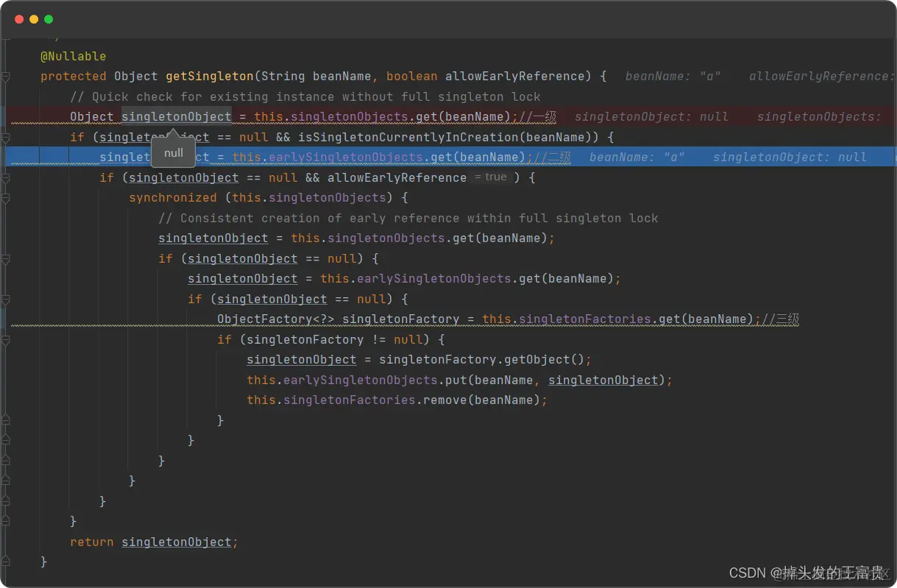Screen dimensions: 897x588
Task: Click highlighted singletonObject in Object declaration
Action: (177, 117)
